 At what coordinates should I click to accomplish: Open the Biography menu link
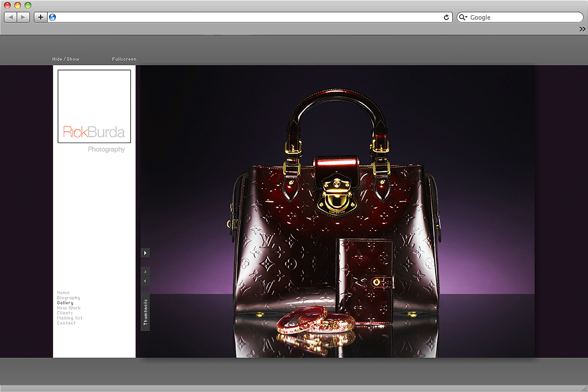click(69, 298)
